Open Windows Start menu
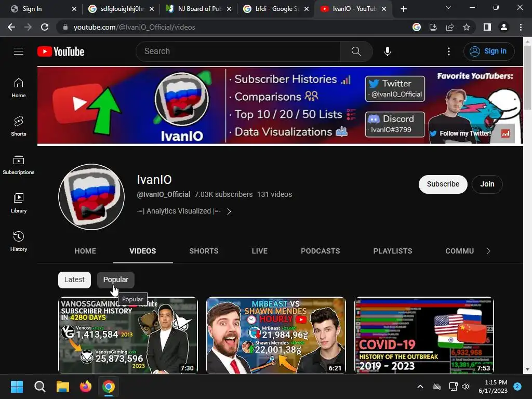 [x=17, y=387]
